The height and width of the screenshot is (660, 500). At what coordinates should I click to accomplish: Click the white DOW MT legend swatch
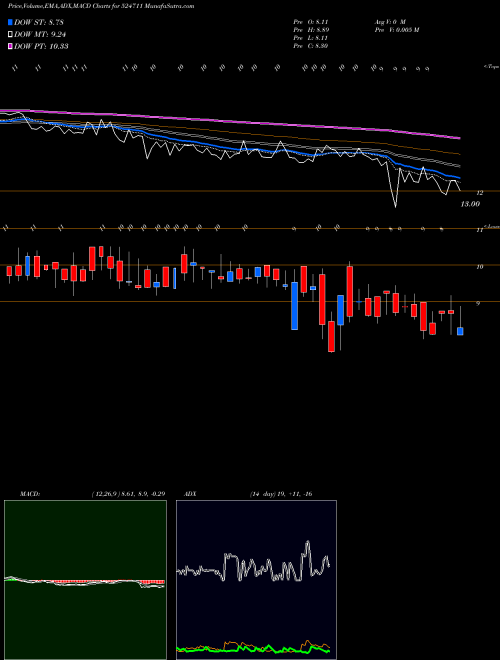[x=11, y=35]
